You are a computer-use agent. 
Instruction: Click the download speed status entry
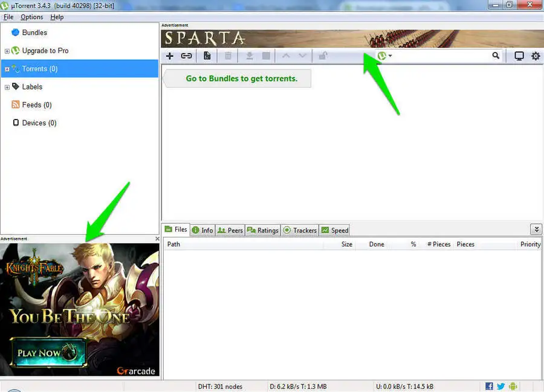(x=298, y=386)
